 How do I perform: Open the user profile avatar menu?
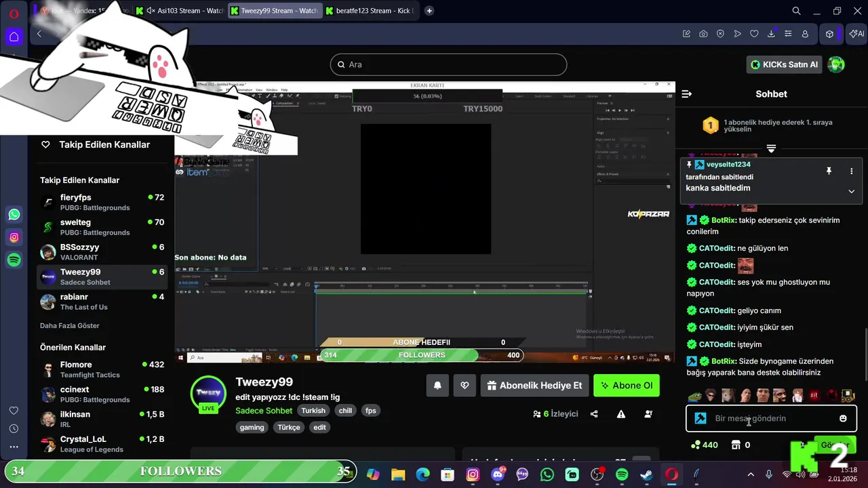click(x=837, y=64)
